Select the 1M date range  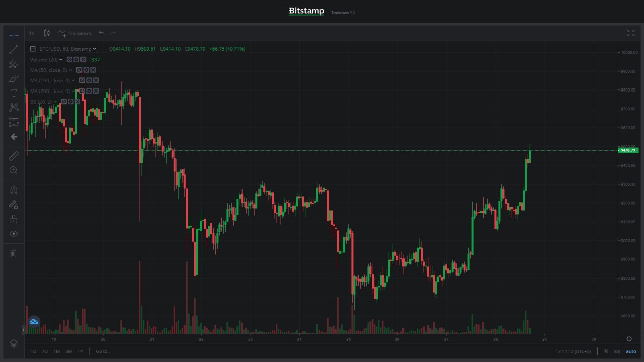[56, 351]
